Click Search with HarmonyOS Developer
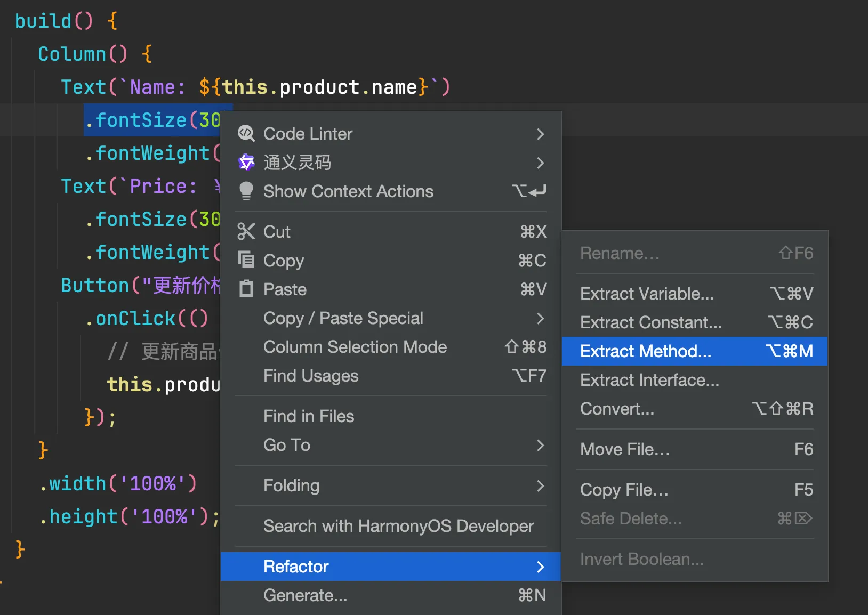 pyautogui.click(x=398, y=526)
